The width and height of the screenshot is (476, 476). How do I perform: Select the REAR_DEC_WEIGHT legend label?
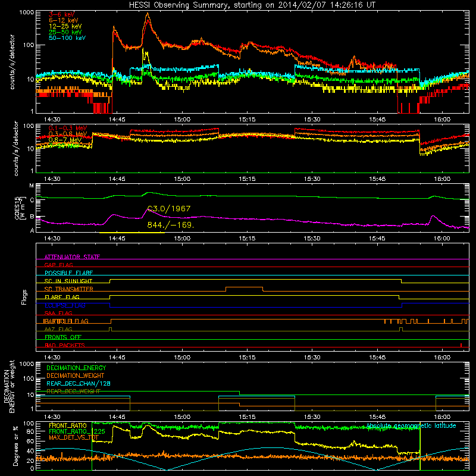point(73,392)
